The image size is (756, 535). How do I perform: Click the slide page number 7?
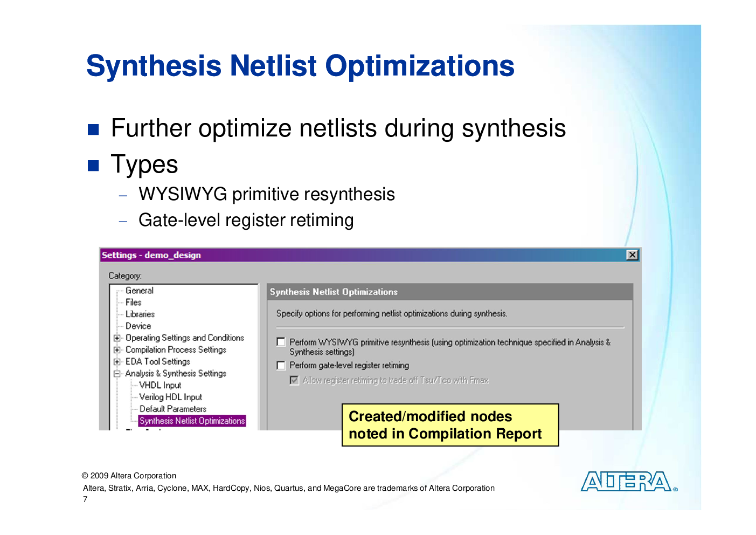coord(85,500)
